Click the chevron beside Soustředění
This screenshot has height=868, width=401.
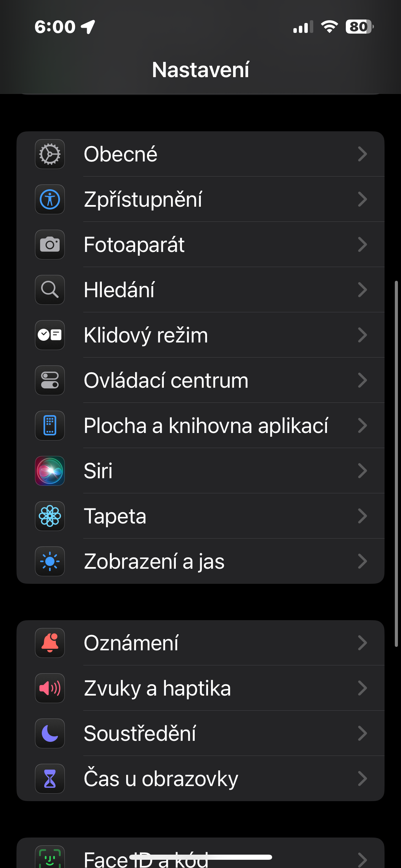tap(362, 734)
